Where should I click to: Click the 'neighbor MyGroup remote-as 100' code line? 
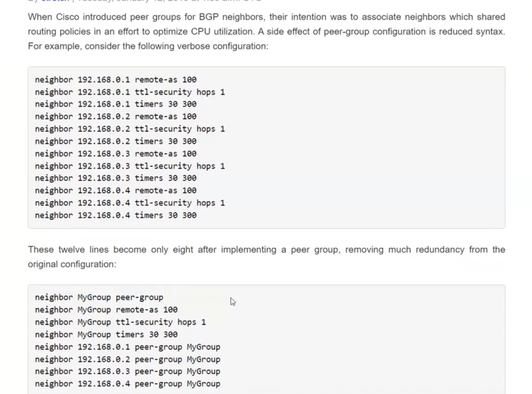[106, 310]
